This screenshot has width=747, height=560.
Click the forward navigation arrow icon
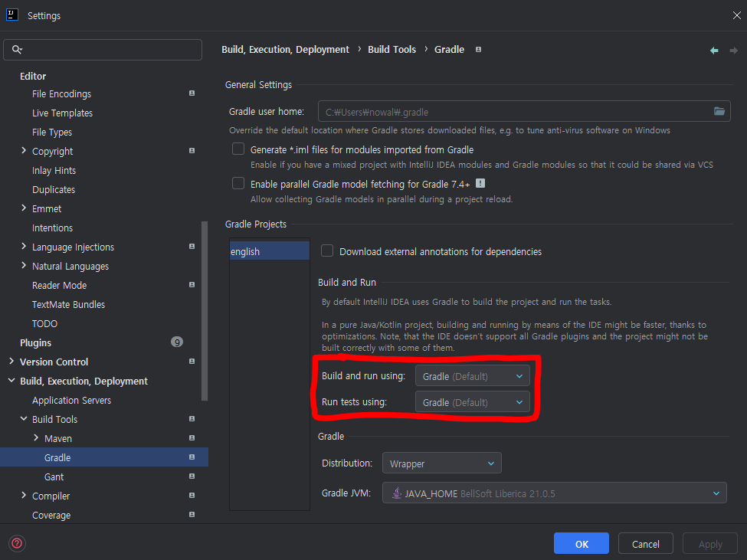coord(733,51)
